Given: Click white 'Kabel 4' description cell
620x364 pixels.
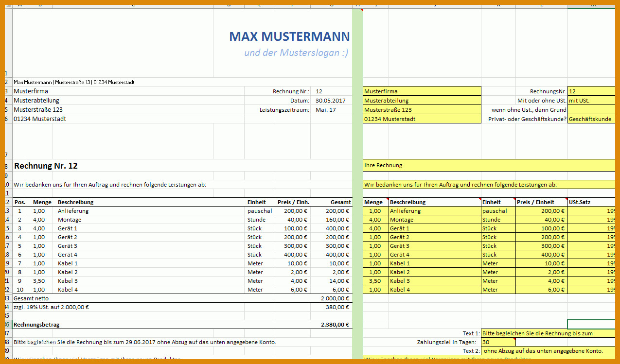Looking at the screenshot, I should tap(68, 290).
